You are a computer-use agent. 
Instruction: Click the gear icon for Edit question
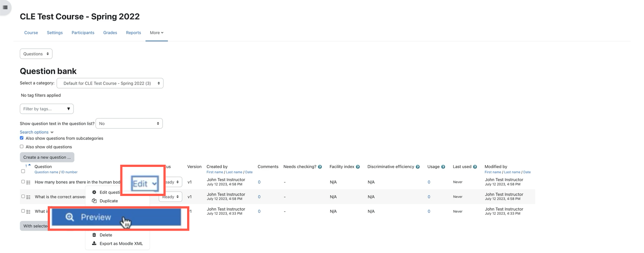click(94, 192)
